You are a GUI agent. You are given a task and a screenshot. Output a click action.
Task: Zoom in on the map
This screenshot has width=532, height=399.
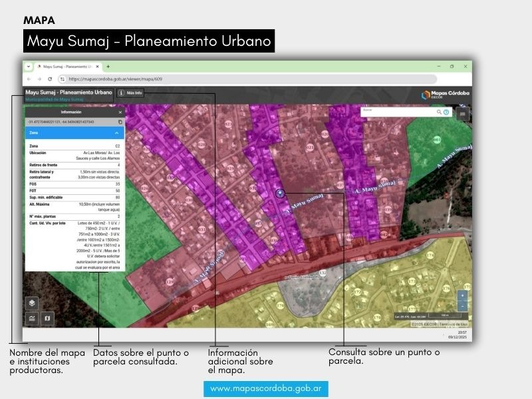463,295
